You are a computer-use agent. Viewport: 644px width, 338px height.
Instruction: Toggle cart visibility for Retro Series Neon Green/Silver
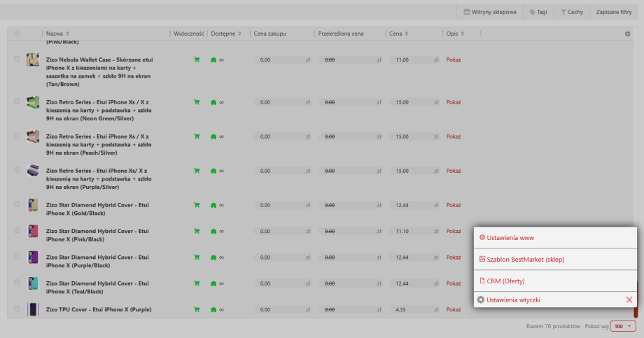pyautogui.click(x=197, y=102)
